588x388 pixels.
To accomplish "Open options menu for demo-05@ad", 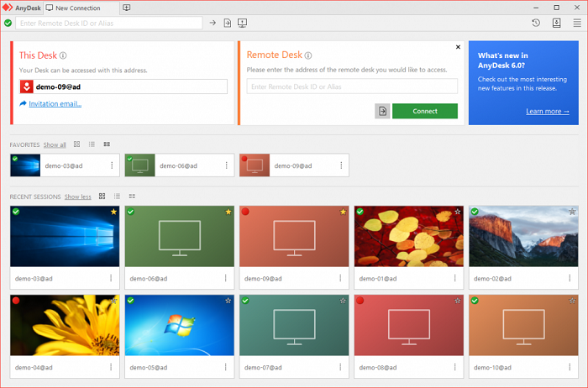I will click(x=226, y=367).
